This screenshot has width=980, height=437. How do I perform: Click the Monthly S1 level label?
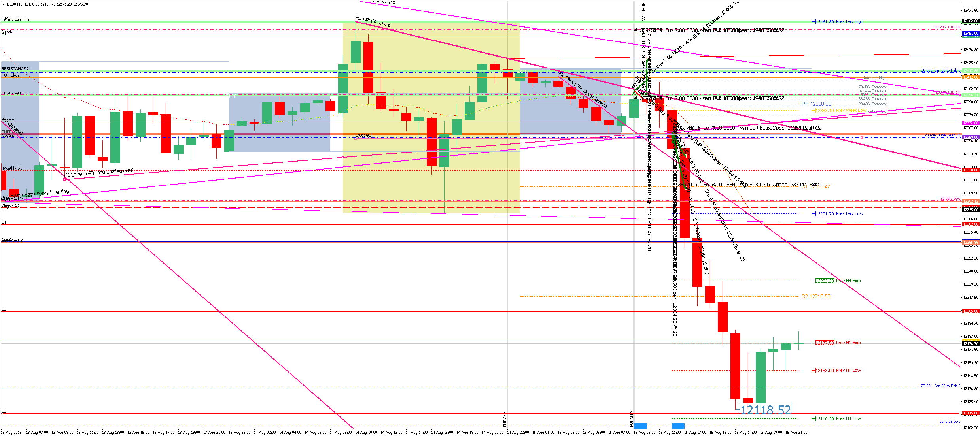point(12,168)
